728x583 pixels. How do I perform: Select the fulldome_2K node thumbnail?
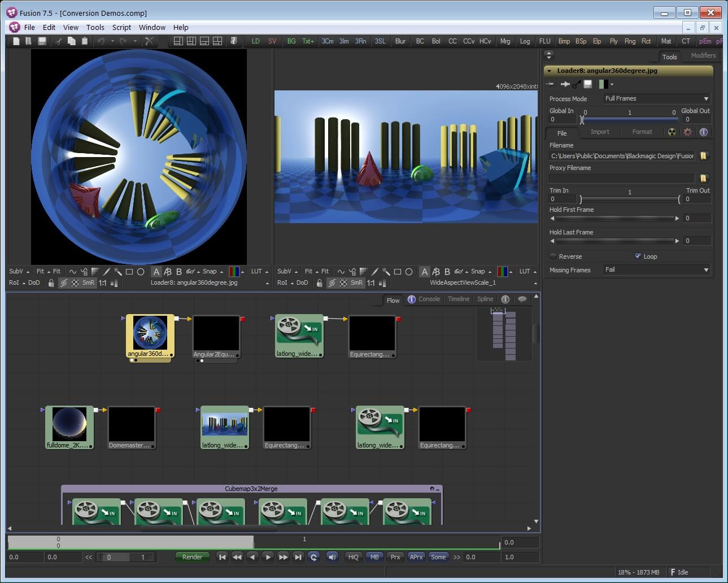[x=69, y=424]
